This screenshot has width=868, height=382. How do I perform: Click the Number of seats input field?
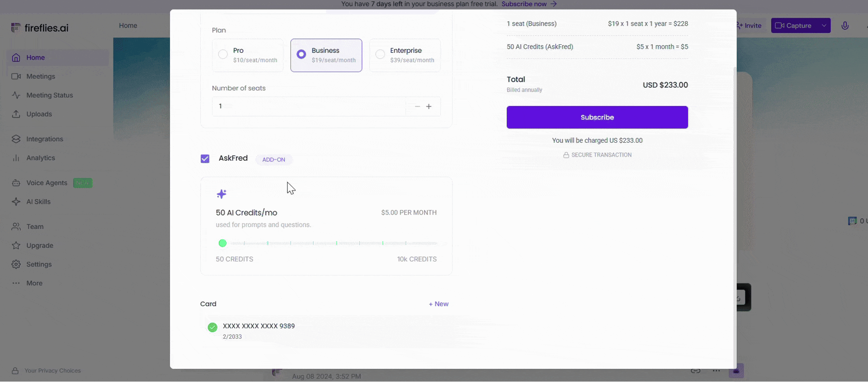(309, 107)
